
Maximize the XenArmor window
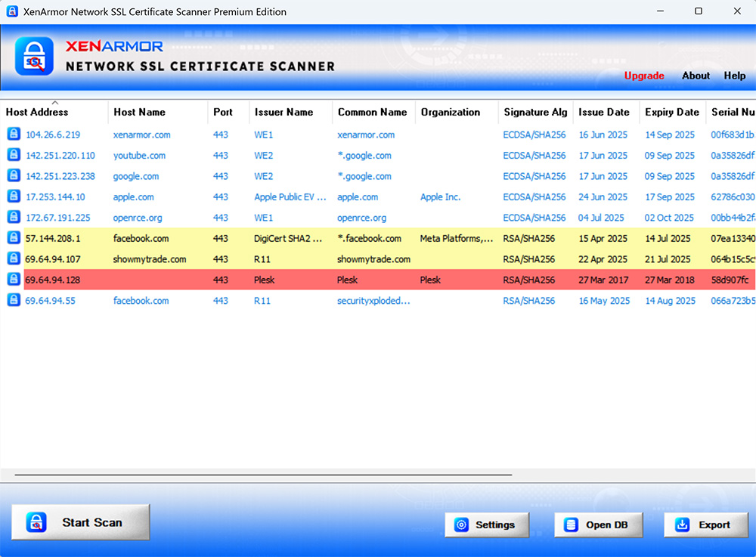(x=698, y=11)
